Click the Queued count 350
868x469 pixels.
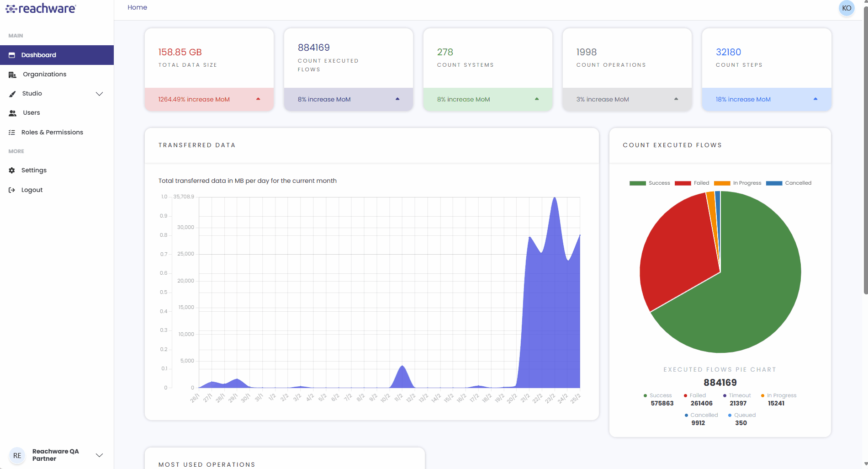(x=741, y=423)
